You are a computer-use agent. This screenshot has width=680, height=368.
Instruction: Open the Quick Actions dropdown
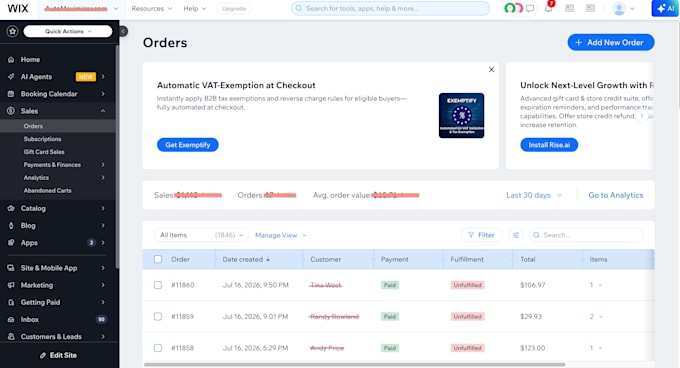tap(68, 31)
